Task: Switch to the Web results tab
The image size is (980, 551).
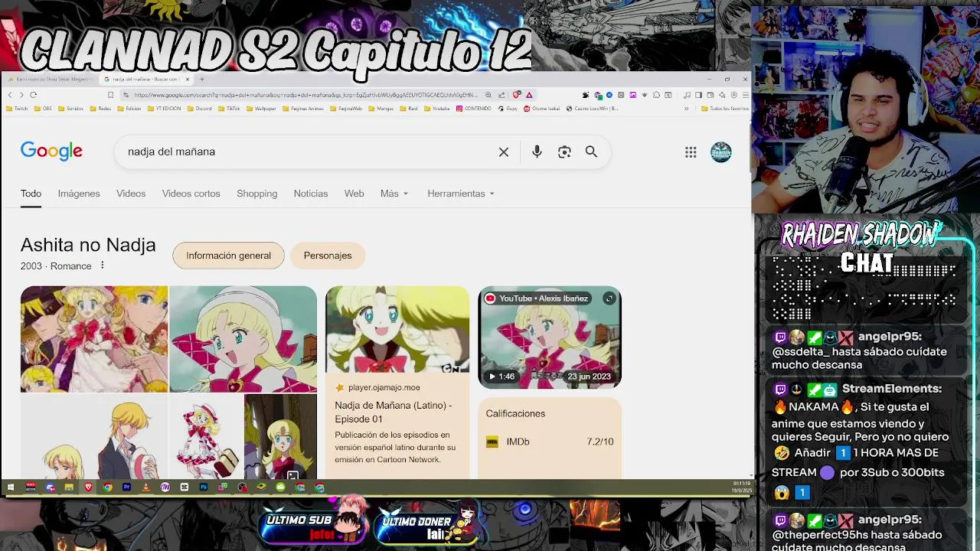Action: tap(354, 194)
